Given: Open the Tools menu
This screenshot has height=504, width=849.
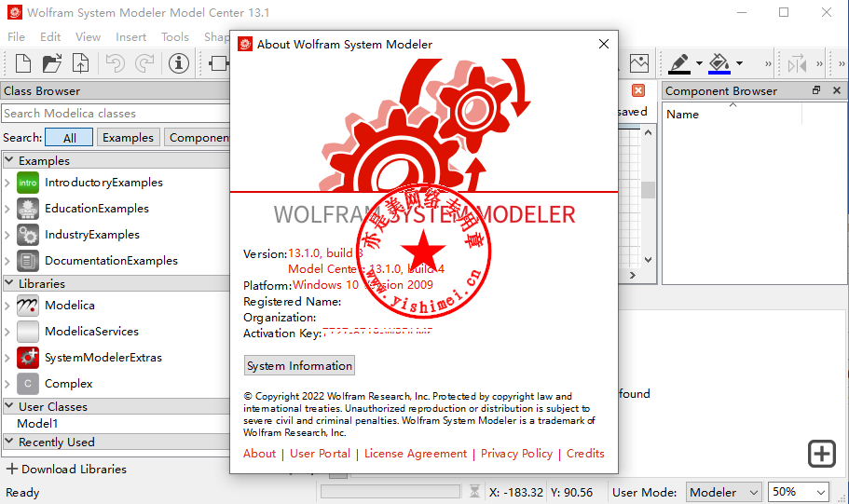Looking at the screenshot, I should click(175, 37).
